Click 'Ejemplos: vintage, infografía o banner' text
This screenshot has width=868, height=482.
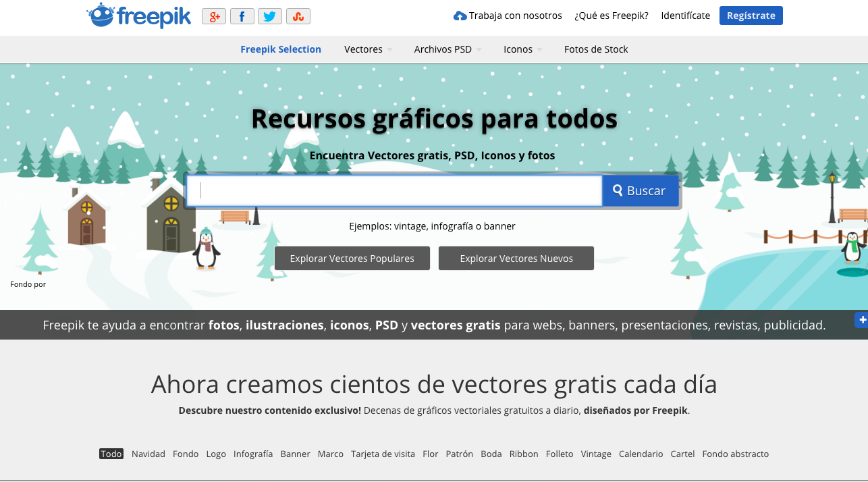[432, 226]
